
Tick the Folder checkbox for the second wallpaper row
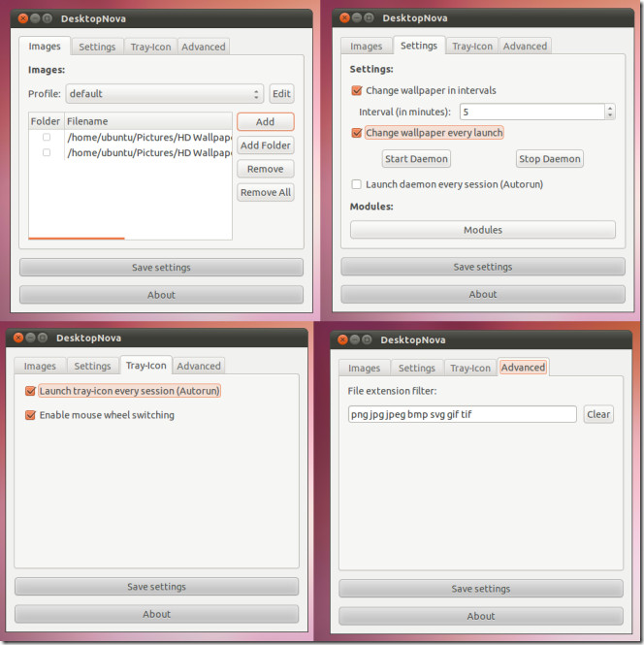click(47, 152)
